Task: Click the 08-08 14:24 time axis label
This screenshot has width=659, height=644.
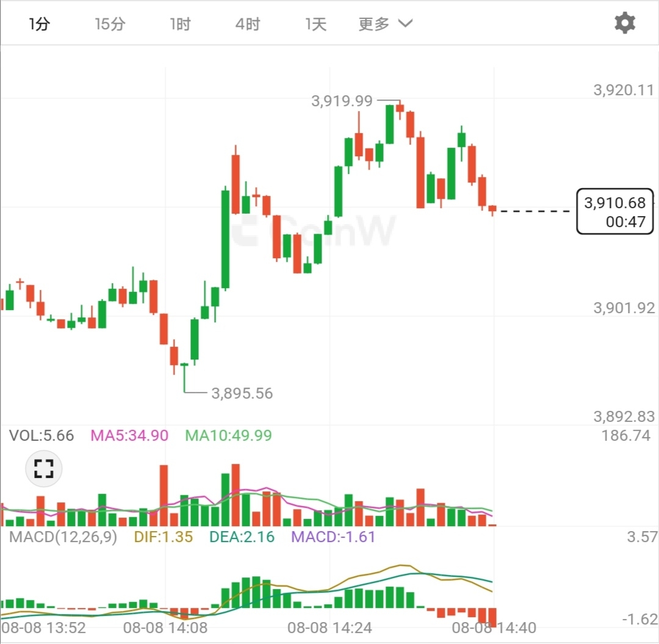Action: 329,628
